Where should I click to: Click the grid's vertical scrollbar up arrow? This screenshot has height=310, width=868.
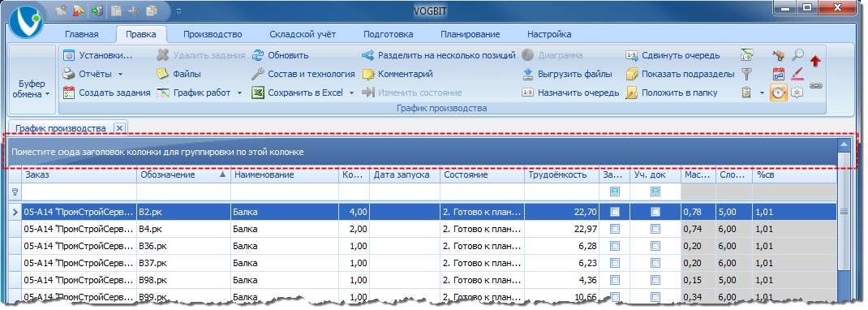click(x=844, y=145)
